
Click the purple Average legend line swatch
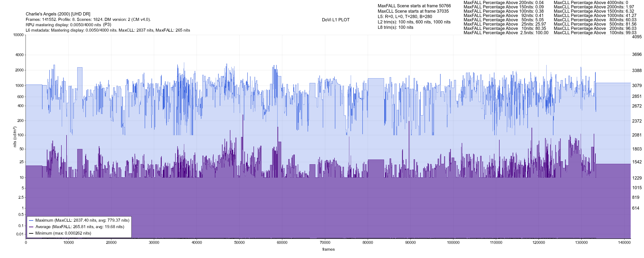pyautogui.click(x=31, y=227)
